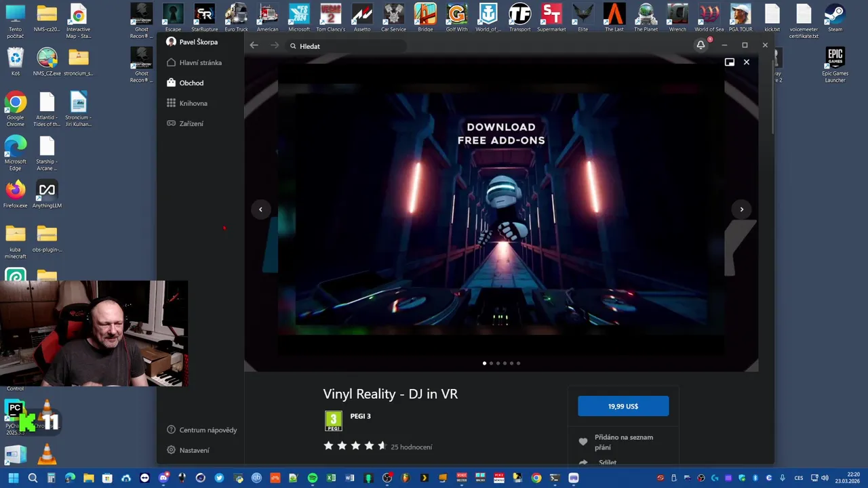Buy game for 19,99 US$
This screenshot has width=868, height=488.
pos(623,406)
